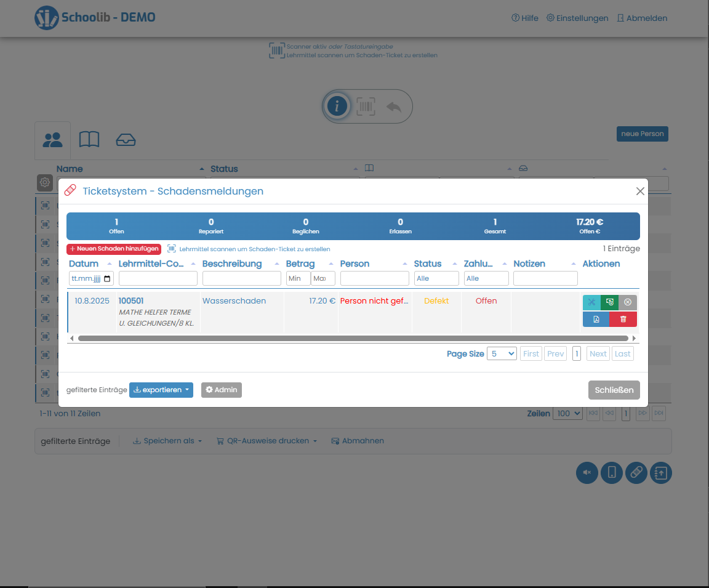This screenshot has width=709, height=588.
Task: Click the Min Betrag input field
Action: click(298, 278)
